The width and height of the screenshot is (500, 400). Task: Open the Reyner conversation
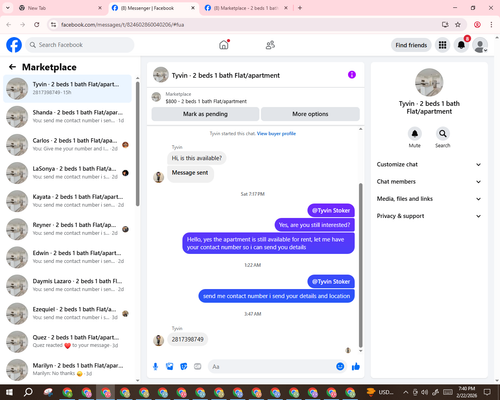(67, 229)
